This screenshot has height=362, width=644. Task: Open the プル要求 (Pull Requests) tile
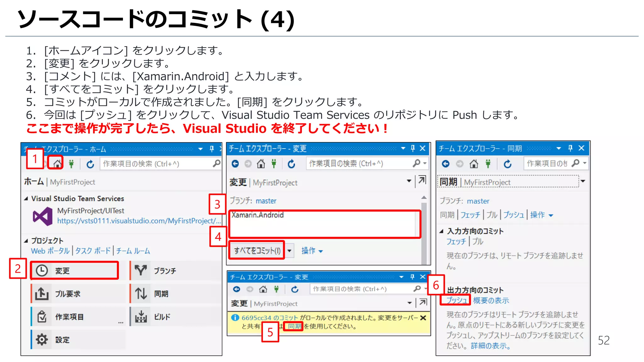tap(78, 294)
